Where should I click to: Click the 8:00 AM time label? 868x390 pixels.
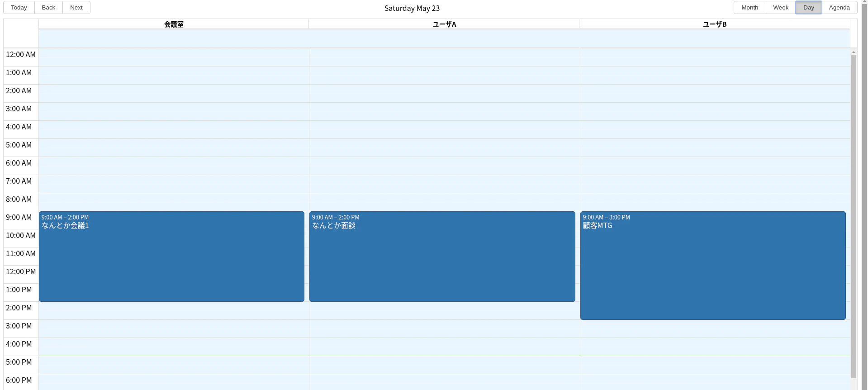19,200
